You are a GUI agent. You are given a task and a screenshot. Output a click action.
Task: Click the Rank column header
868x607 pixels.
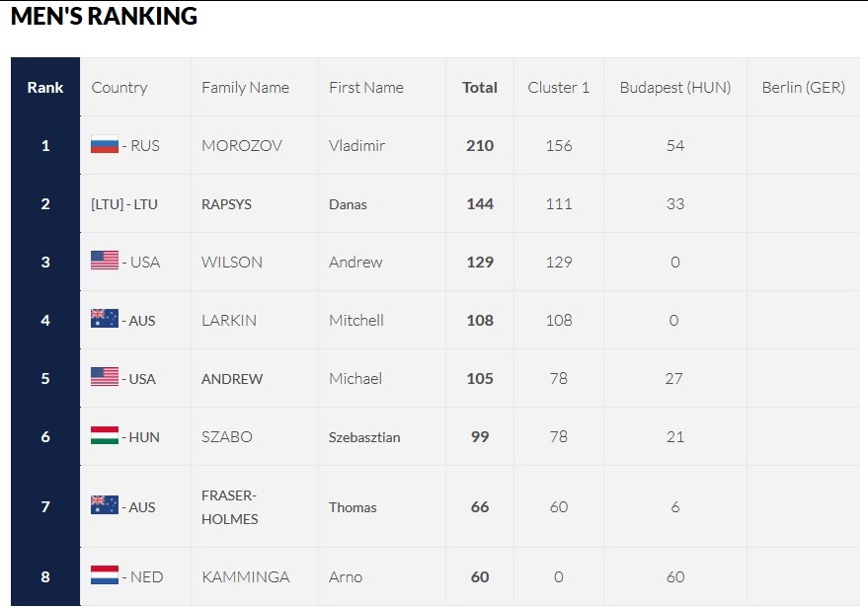pos(45,88)
